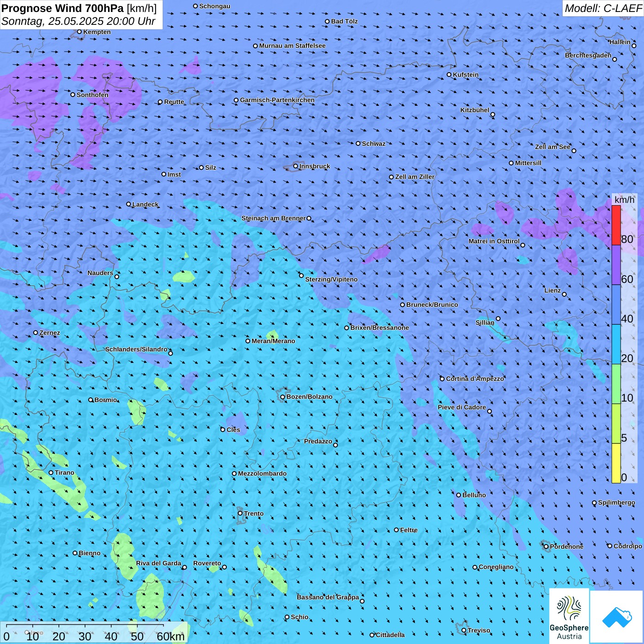Image resolution: width=644 pixels, height=644 pixels.
Task: Click the 'km/h' legend heading
Action: (x=624, y=200)
